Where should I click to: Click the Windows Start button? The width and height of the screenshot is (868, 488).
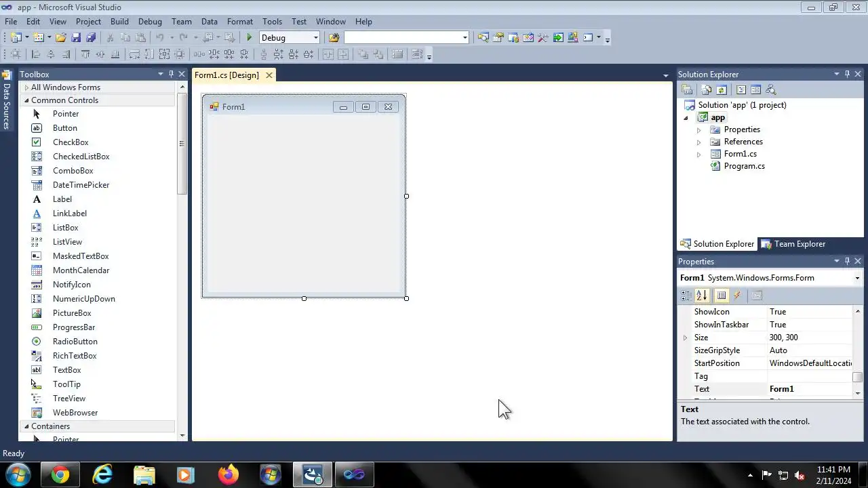(18, 475)
